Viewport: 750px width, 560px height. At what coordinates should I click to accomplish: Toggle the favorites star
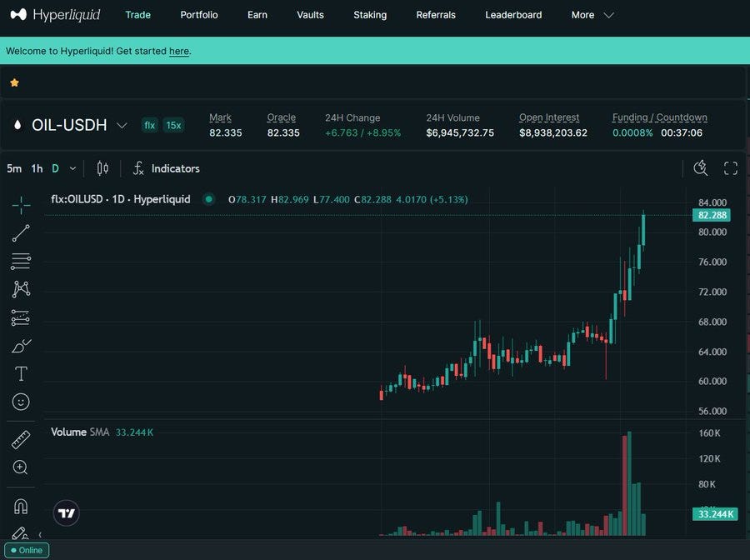pos(15,82)
